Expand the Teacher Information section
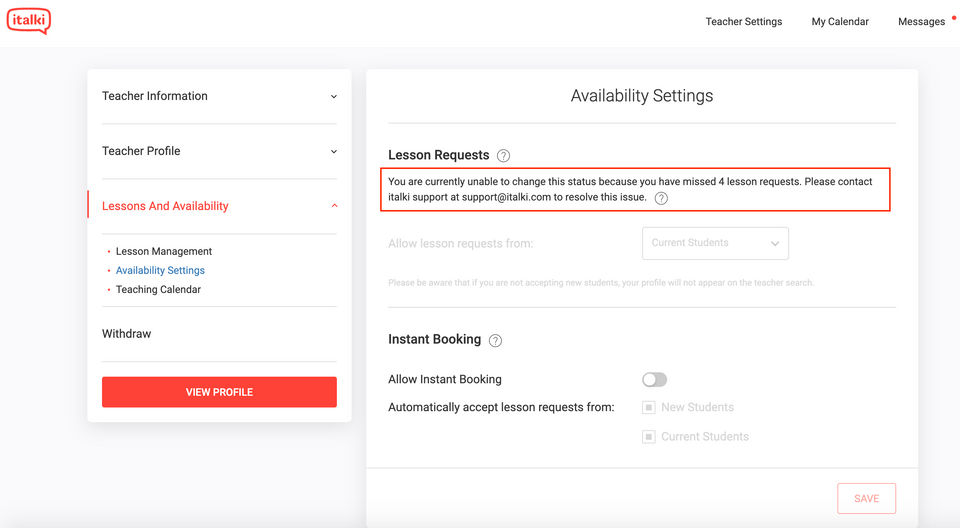This screenshot has height=528, width=960. point(219,96)
